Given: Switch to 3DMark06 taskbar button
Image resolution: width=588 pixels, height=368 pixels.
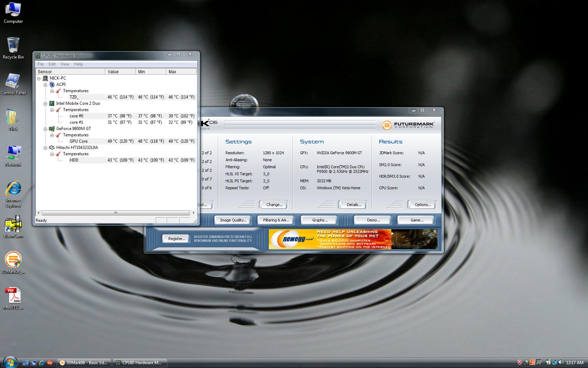Looking at the screenshot, I should [x=84, y=363].
